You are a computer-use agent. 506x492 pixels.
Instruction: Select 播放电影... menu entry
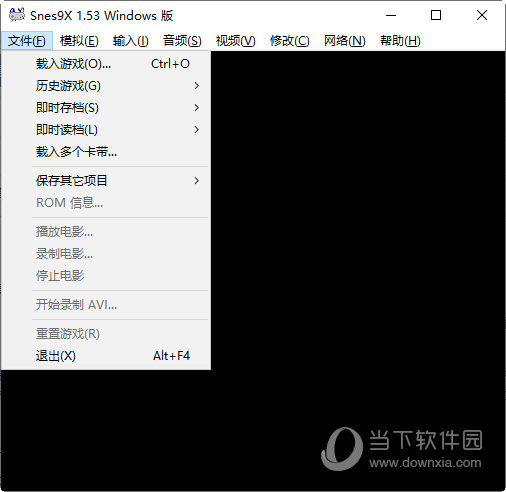point(106,232)
